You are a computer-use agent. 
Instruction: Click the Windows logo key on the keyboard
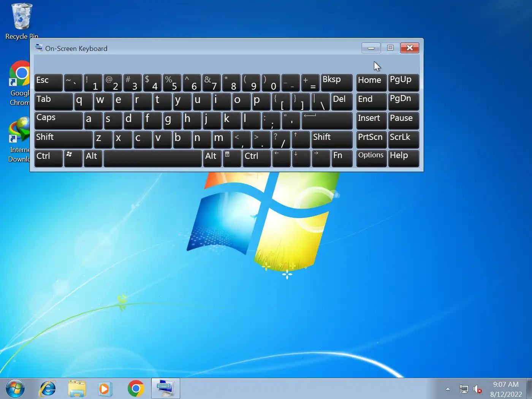pyautogui.click(x=73, y=158)
